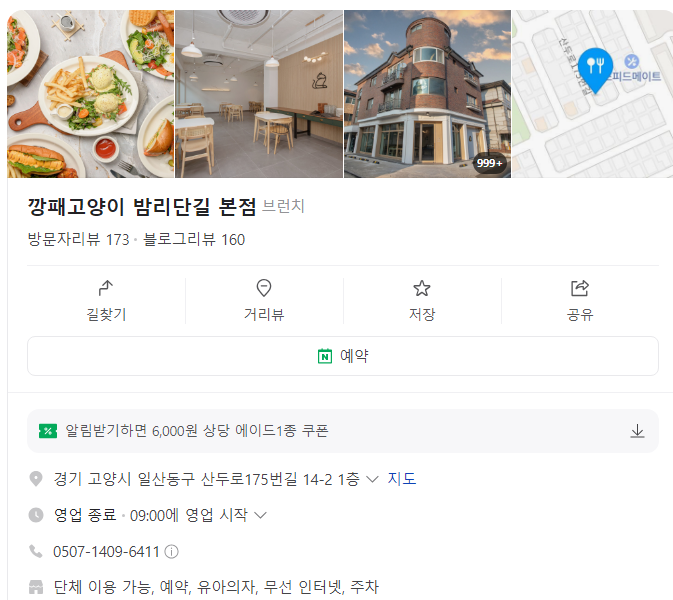View 방문자리뷰 173 visitor reviews
Screen dimensions: 673x600
pyautogui.click(x=78, y=239)
